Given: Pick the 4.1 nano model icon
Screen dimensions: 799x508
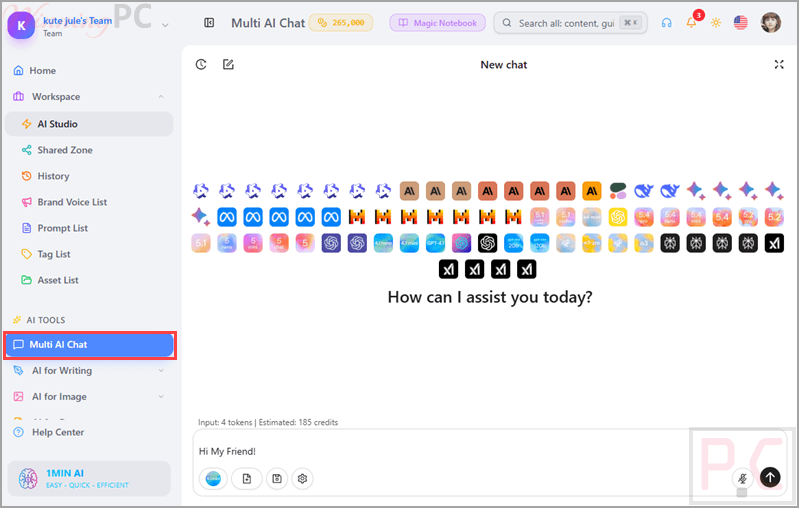Looking at the screenshot, I should pyautogui.click(x=383, y=243).
